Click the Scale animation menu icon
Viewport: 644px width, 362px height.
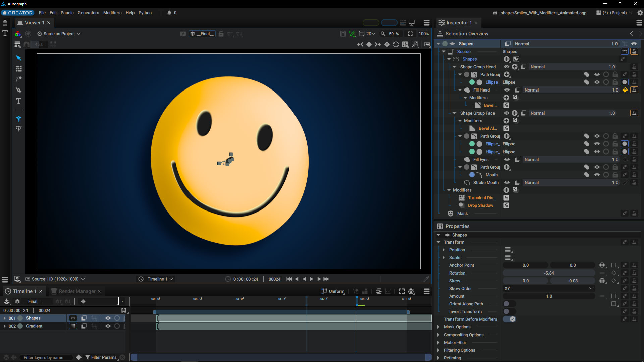coord(508,258)
